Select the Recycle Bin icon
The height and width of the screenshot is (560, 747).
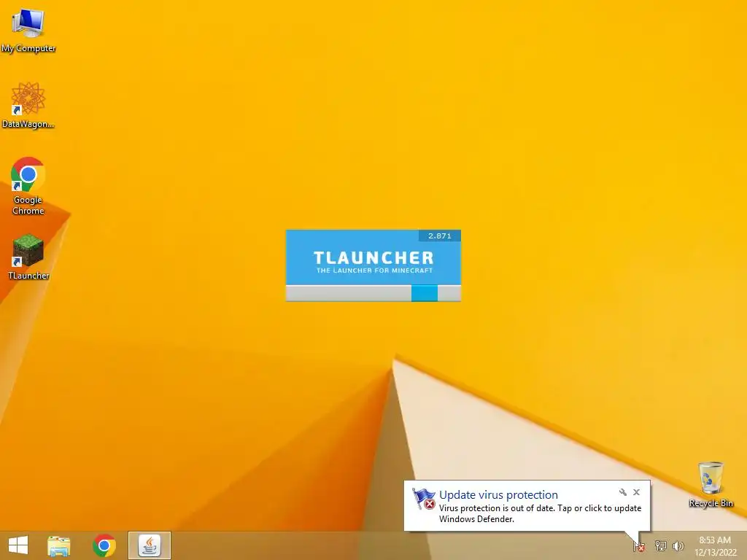point(711,484)
